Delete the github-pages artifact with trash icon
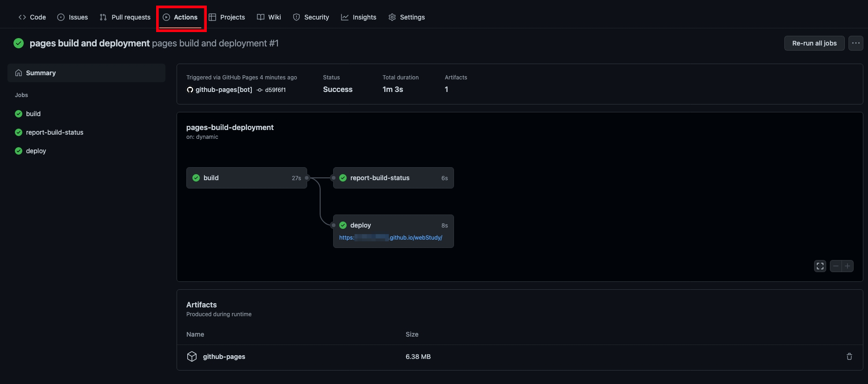Screen dimensions: 868x384 point(849,357)
